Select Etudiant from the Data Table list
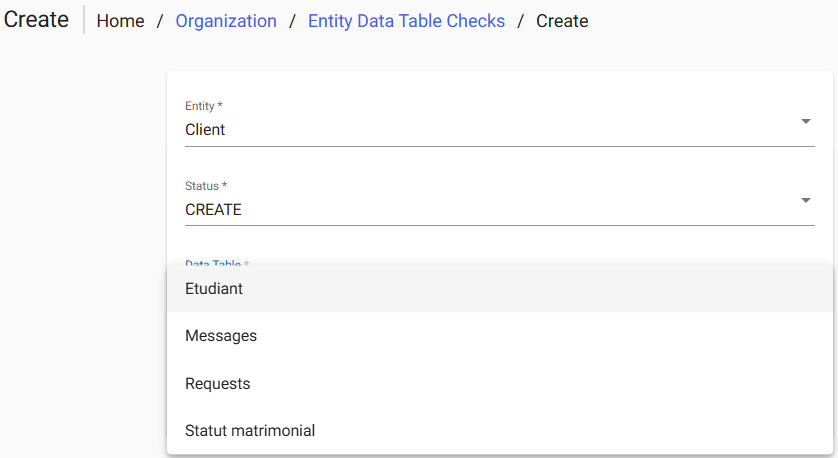Viewport: 838px width, 458px height. [x=214, y=288]
